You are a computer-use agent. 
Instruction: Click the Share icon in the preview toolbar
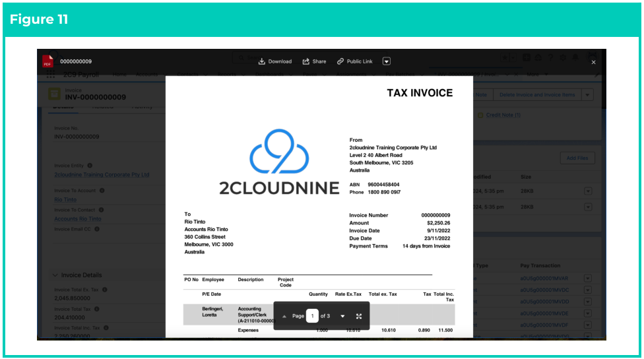(306, 61)
